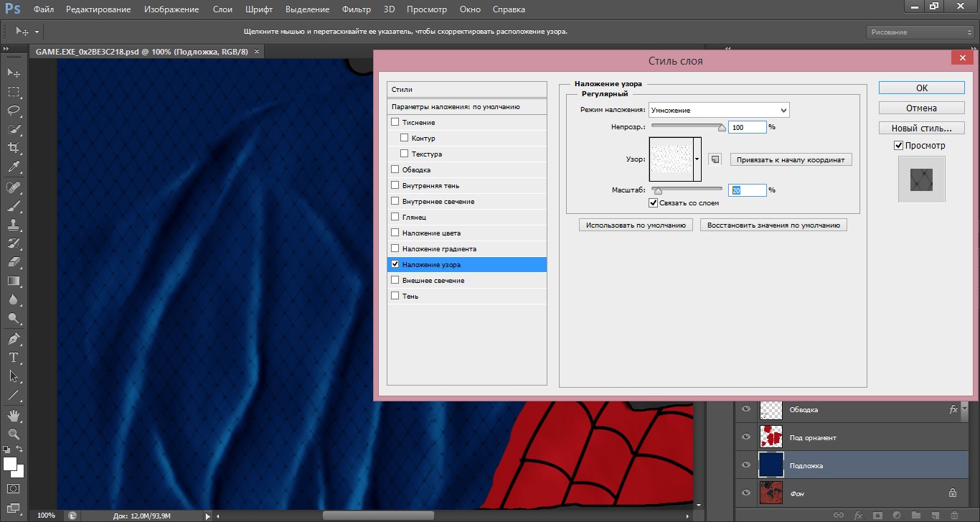Click the new adjustment layer icon
The width and height of the screenshot is (980, 522).
click(897, 515)
